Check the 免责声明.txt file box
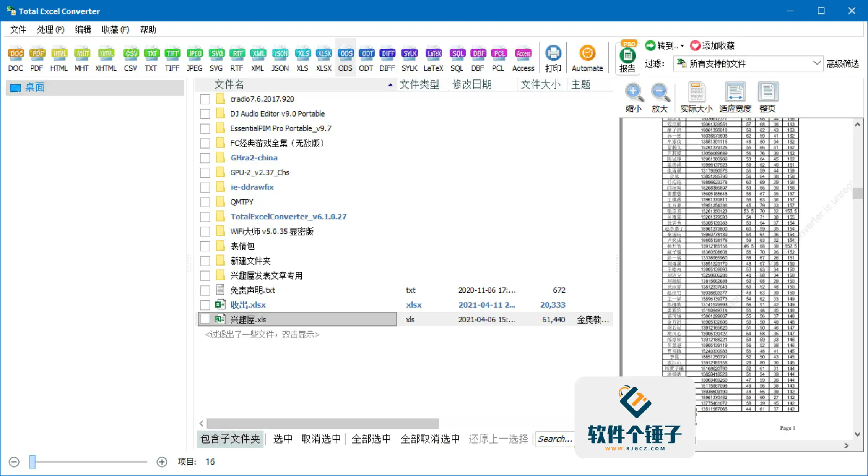The width and height of the screenshot is (868, 476). (x=205, y=290)
